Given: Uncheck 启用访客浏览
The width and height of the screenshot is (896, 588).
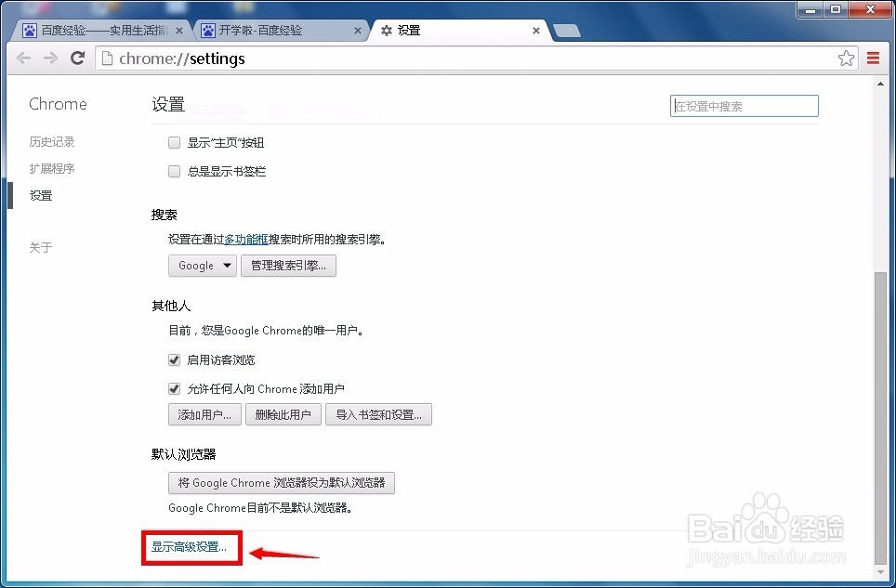Looking at the screenshot, I should click(175, 359).
